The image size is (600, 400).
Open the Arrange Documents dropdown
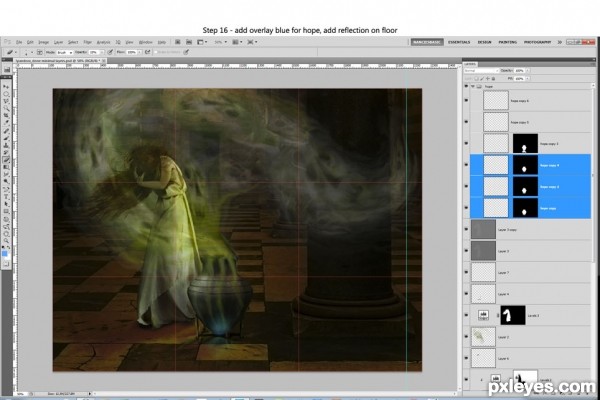point(237,42)
